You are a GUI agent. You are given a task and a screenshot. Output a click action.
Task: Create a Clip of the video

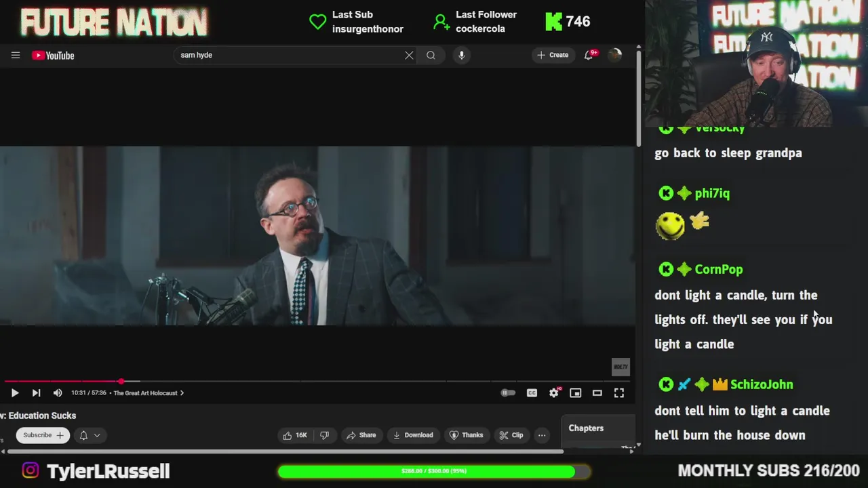pyautogui.click(x=511, y=435)
